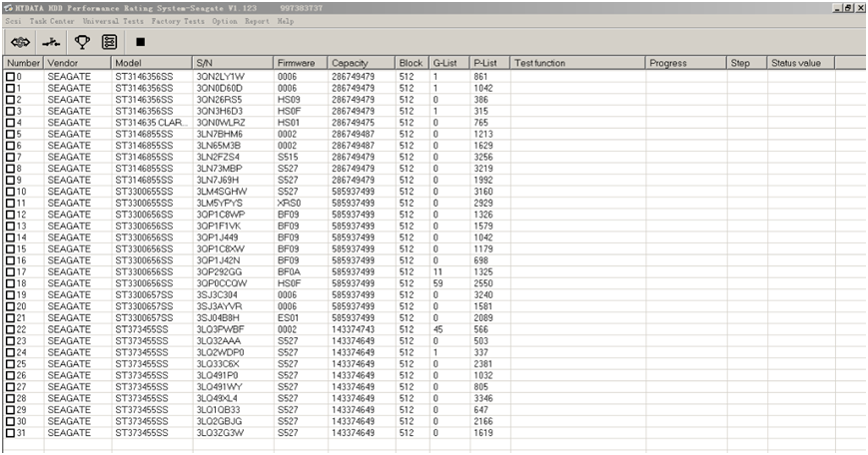Click capacity value 286749475

click(x=353, y=123)
